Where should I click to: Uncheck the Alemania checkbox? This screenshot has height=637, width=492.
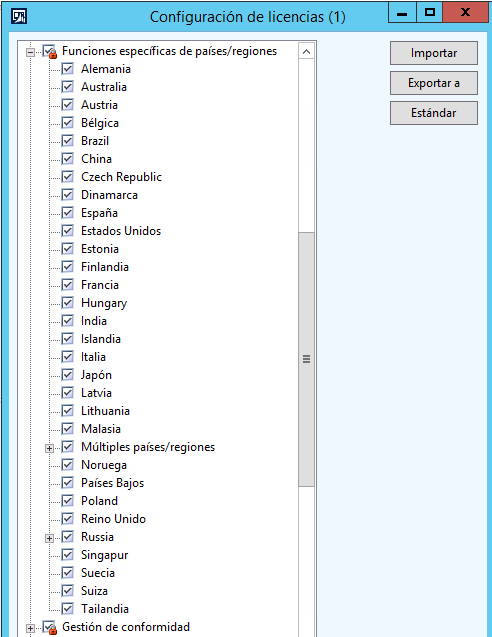pyautogui.click(x=67, y=69)
